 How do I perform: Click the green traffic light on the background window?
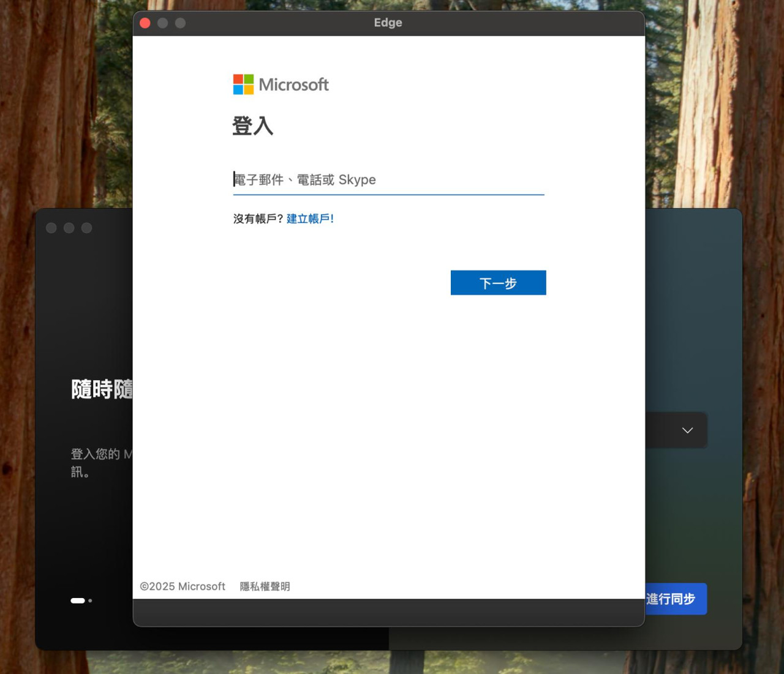(86, 227)
